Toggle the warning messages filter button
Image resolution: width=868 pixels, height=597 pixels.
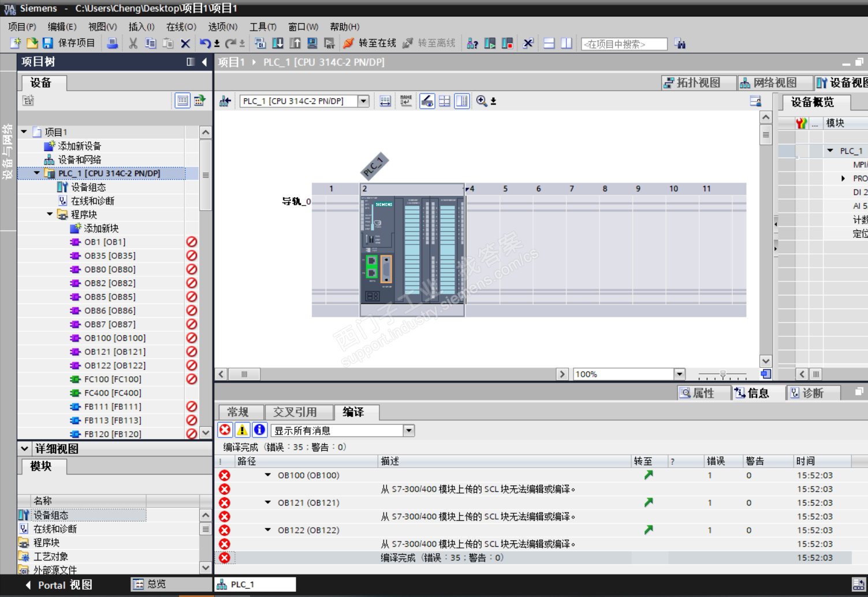(243, 430)
